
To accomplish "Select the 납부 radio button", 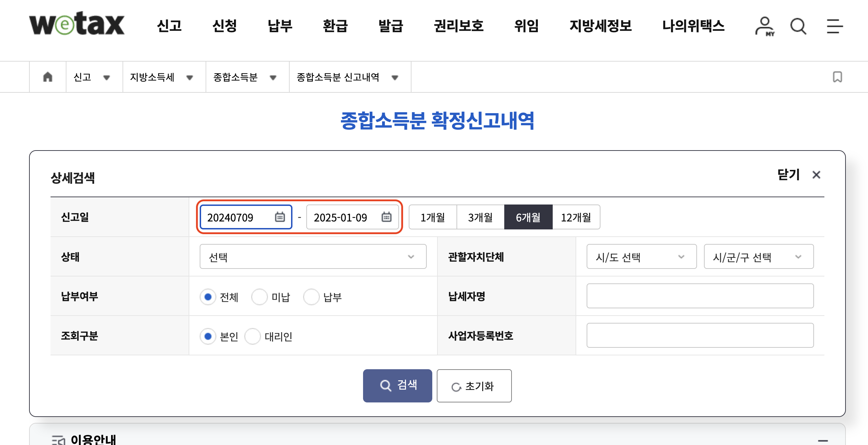I will coord(311,297).
